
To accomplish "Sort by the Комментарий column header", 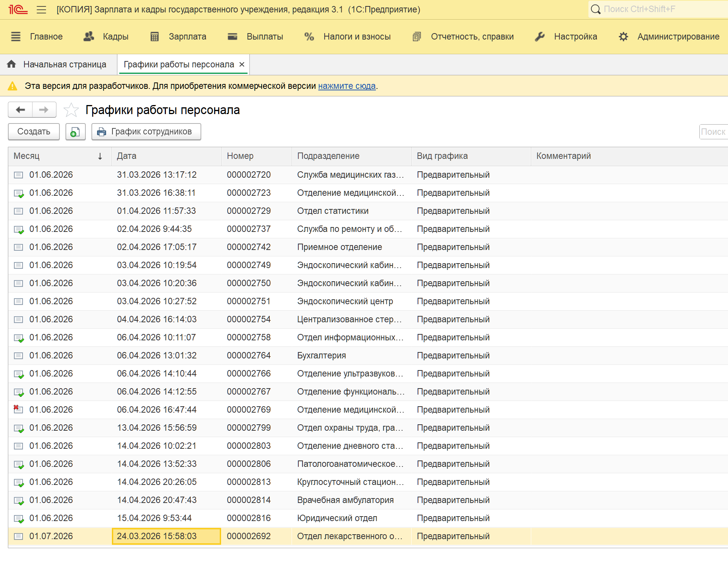I will 629,156.
